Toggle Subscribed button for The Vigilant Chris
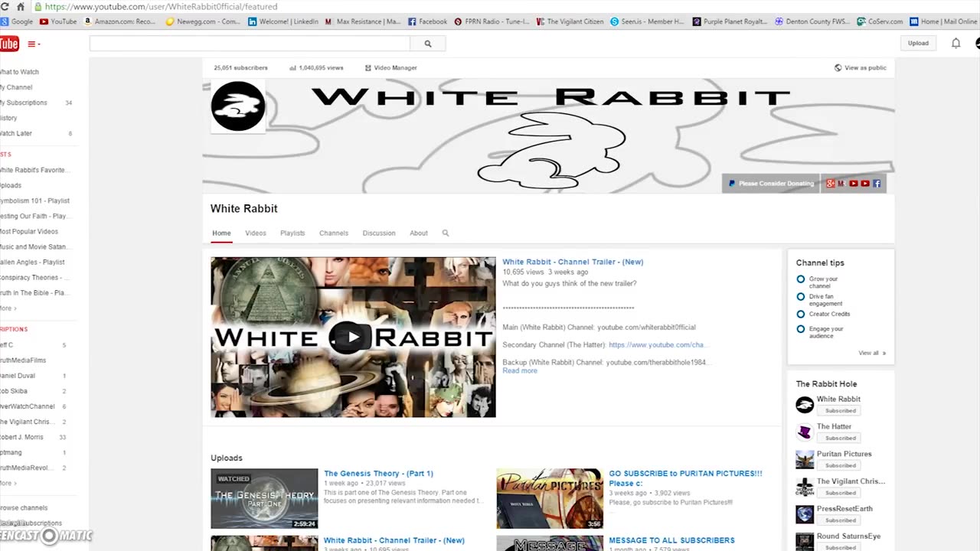The height and width of the screenshot is (551, 980). [x=840, y=493]
